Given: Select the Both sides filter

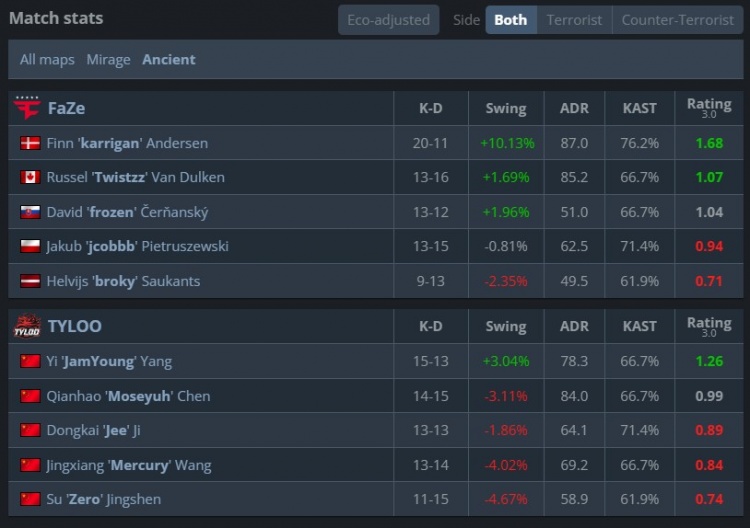Looking at the screenshot, I should (510, 20).
